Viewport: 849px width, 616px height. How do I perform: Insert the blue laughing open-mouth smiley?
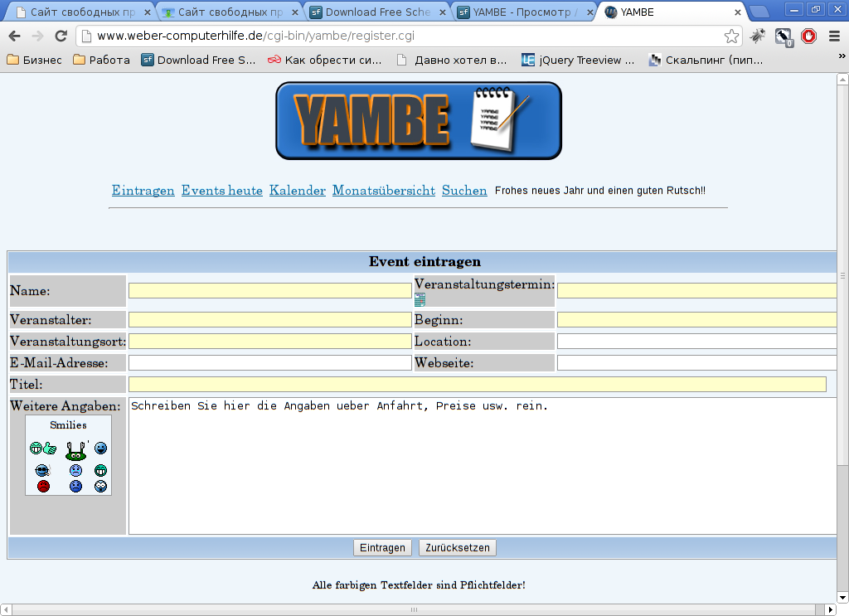100,449
